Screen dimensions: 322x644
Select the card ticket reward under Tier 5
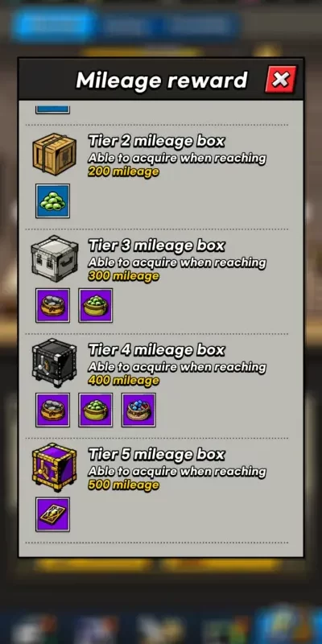click(52, 514)
